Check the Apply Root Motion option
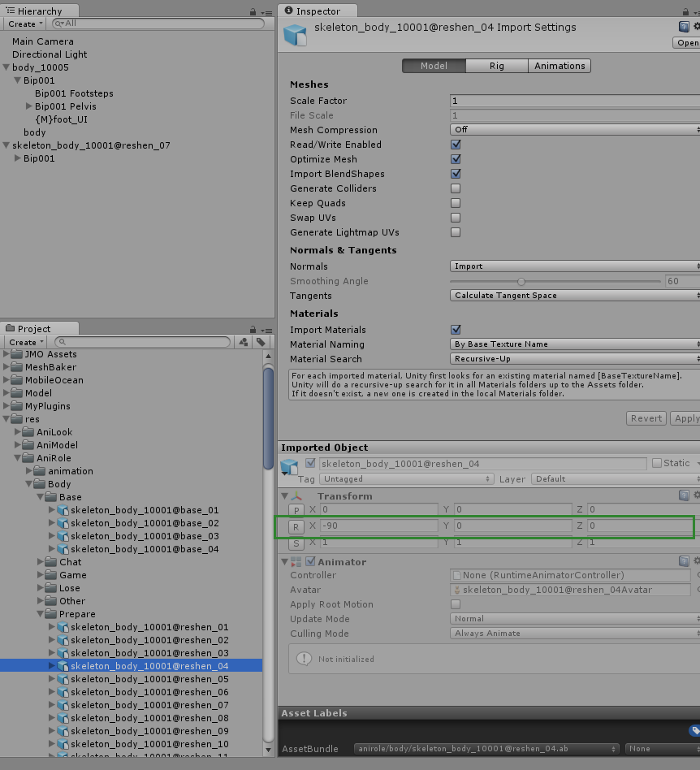The width and height of the screenshot is (700, 770). (x=456, y=604)
